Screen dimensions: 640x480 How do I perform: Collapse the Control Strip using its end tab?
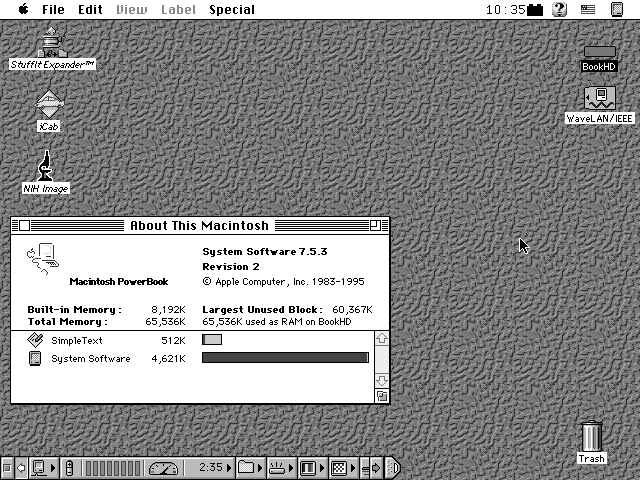click(x=393, y=467)
